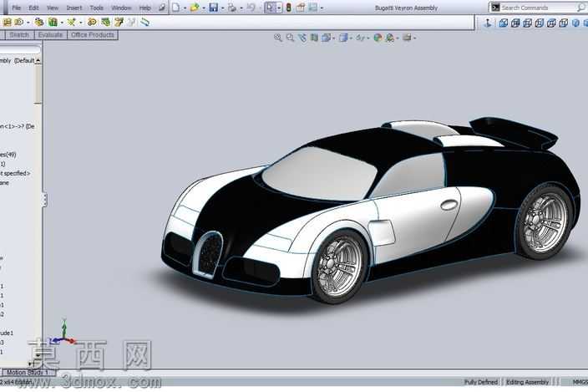The height and width of the screenshot is (392, 588).
Task: Open the Help menu
Action: coord(144,8)
